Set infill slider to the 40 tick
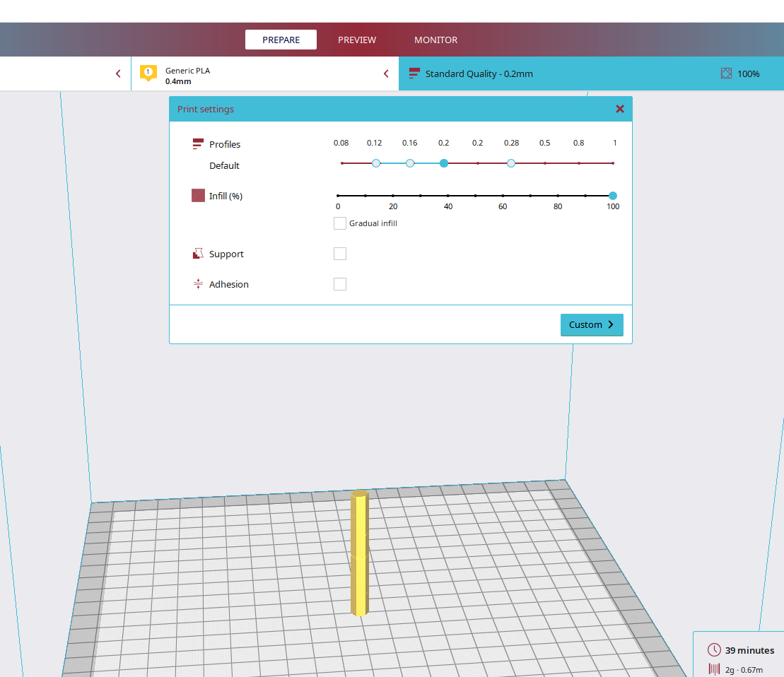Image resolution: width=784 pixels, height=677 pixels. coord(448,196)
